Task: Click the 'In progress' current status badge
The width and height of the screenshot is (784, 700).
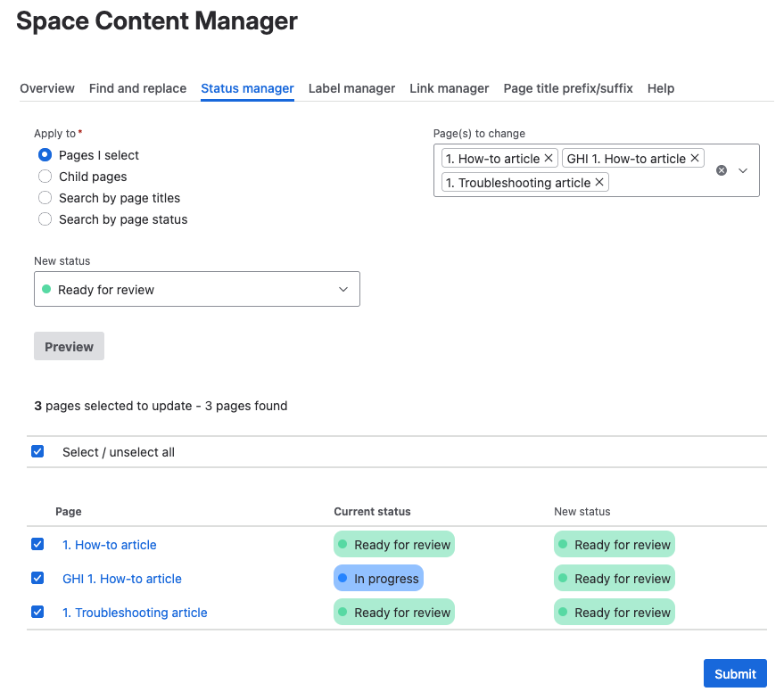Action: pyautogui.click(x=378, y=579)
